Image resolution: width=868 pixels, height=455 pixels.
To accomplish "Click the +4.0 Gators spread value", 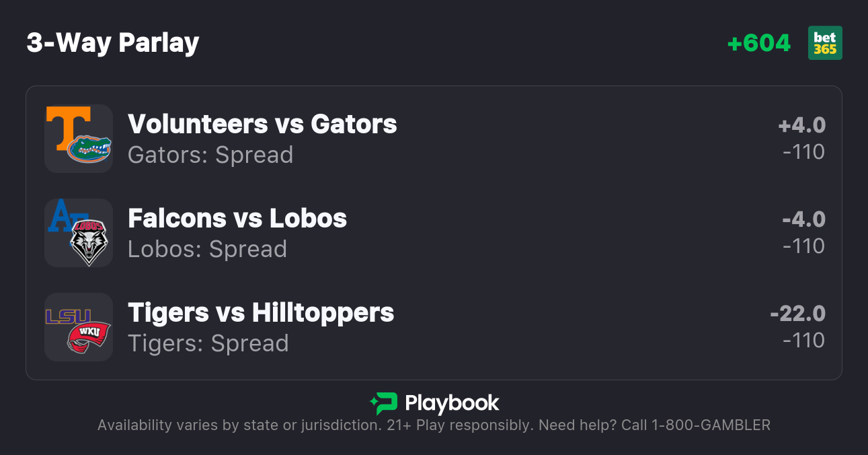I will (x=801, y=125).
